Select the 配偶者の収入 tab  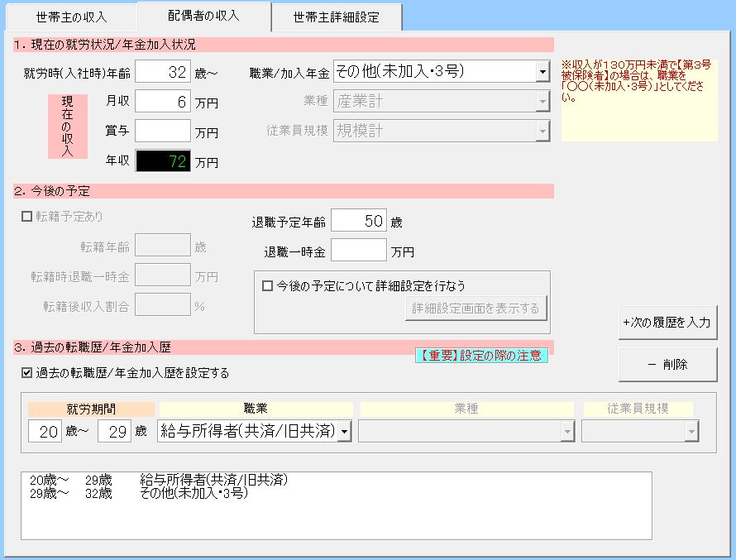click(x=203, y=16)
